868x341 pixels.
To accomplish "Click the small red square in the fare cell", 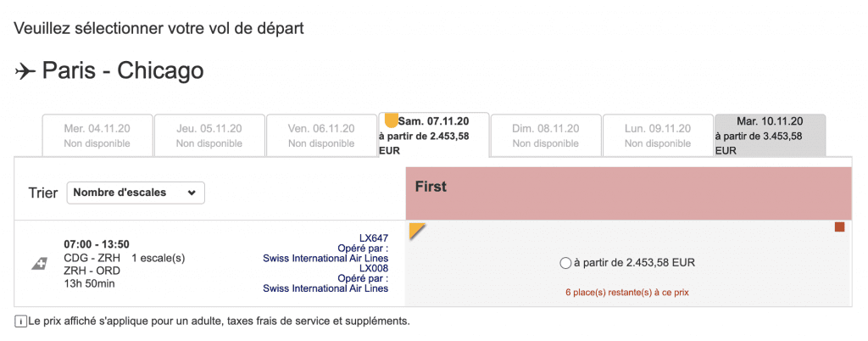I will (840, 227).
